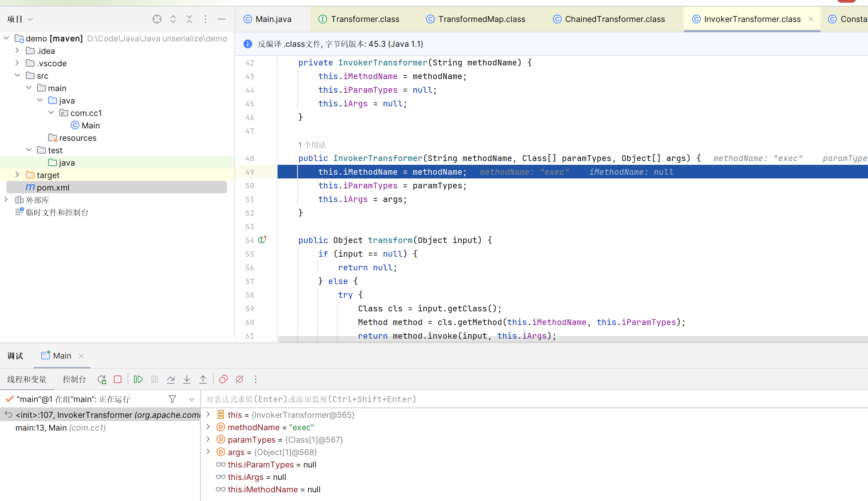Collapse the demo project root
868x501 pixels.
click(x=6, y=38)
